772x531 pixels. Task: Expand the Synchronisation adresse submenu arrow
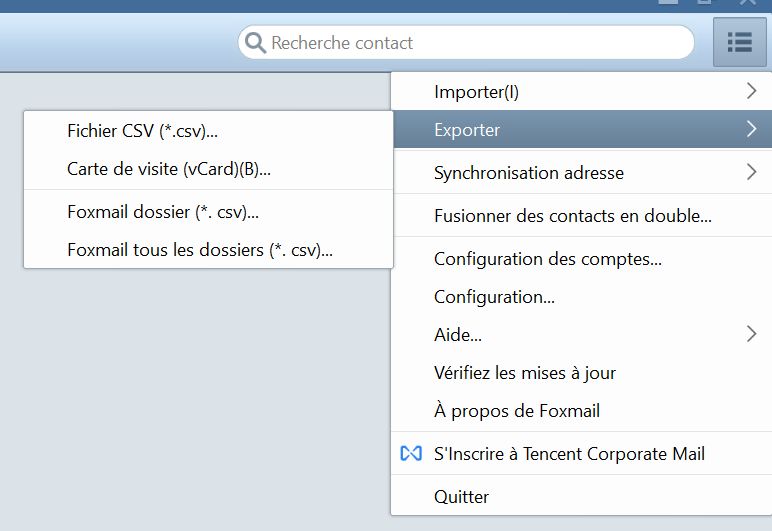pyautogui.click(x=751, y=172)
